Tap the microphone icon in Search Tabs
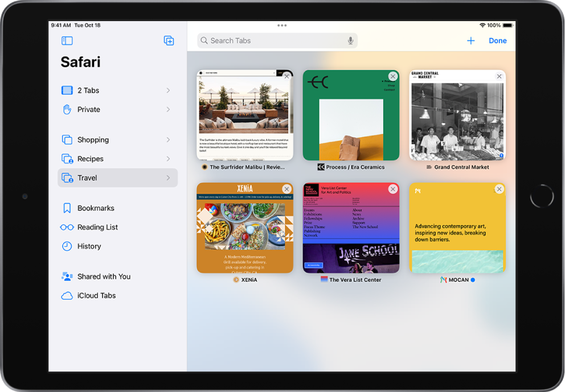 pos(350,40)
